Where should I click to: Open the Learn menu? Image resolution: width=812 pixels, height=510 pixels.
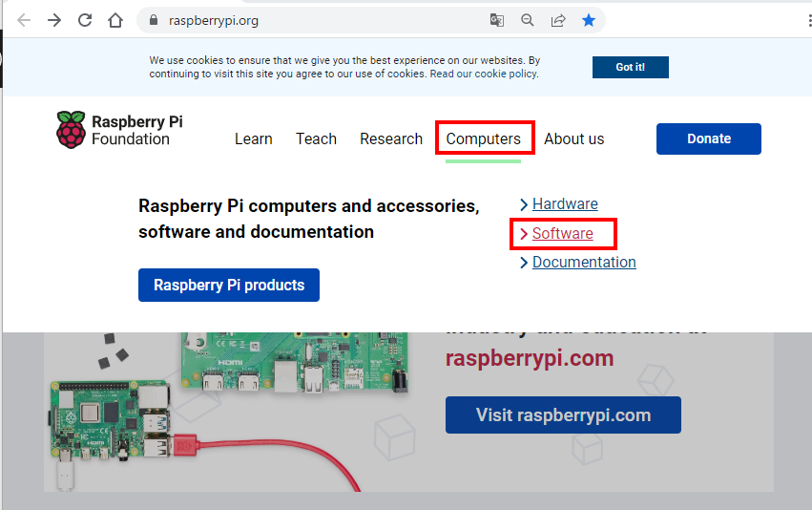253,138
